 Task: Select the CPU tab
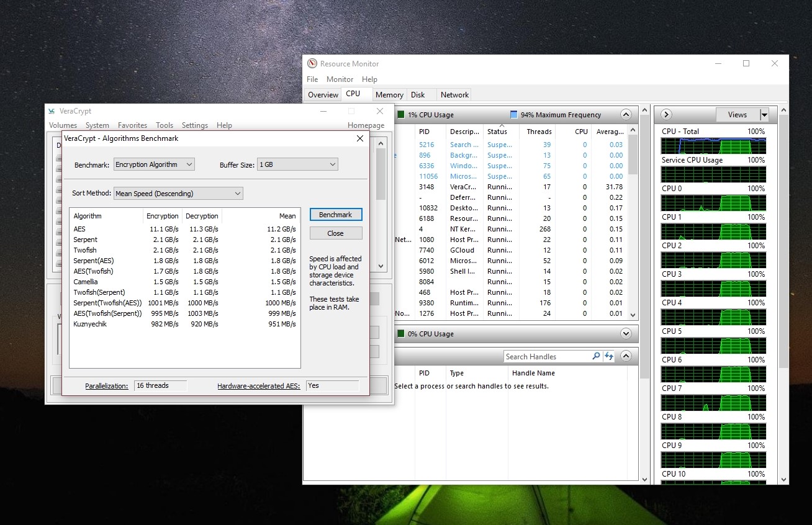[x=353, y=94]
